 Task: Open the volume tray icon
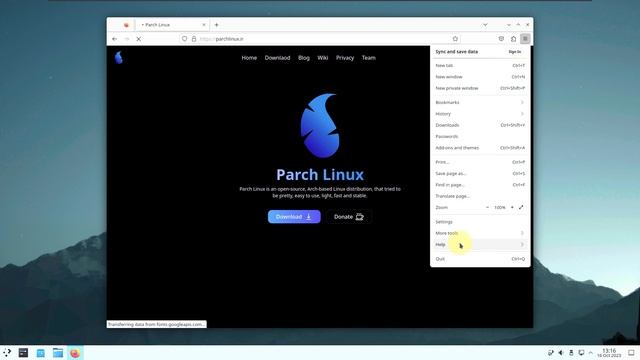point(561,353)
